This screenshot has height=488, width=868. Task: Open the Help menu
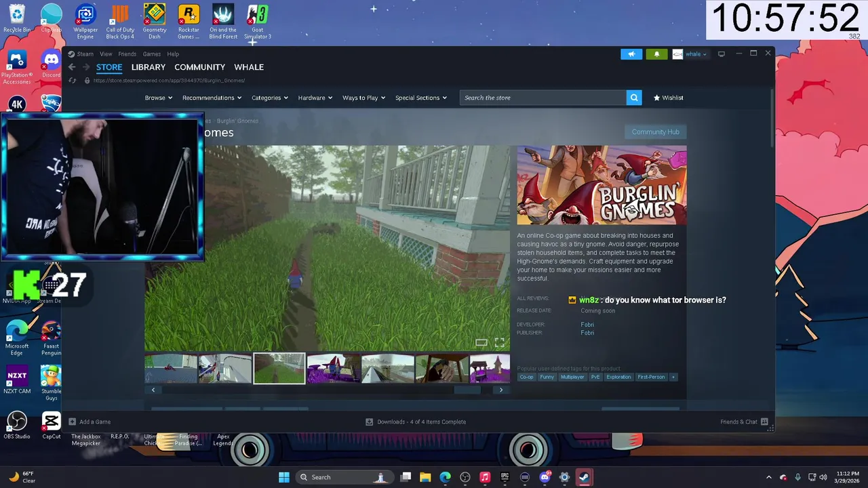[x=173, y=54]
